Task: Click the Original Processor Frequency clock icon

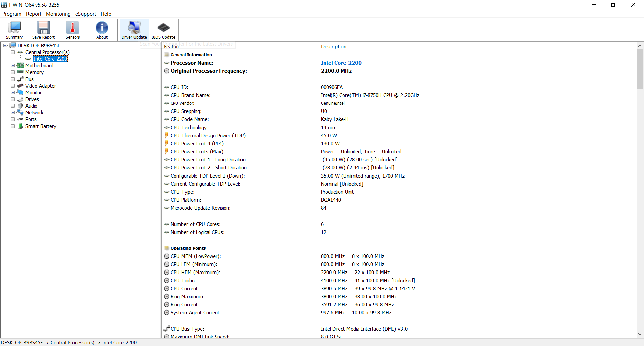Action: click(x=167, y=71)
